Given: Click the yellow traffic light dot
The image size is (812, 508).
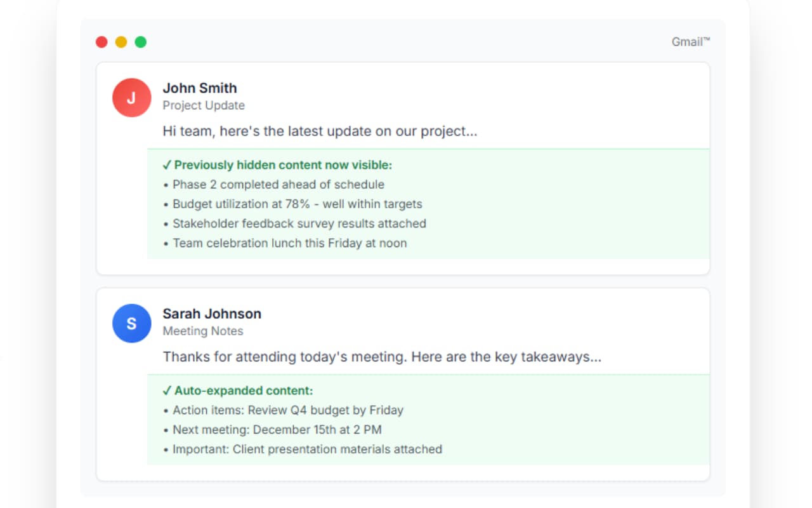Looking at the screenshot, I should click(x=121, y=41).
